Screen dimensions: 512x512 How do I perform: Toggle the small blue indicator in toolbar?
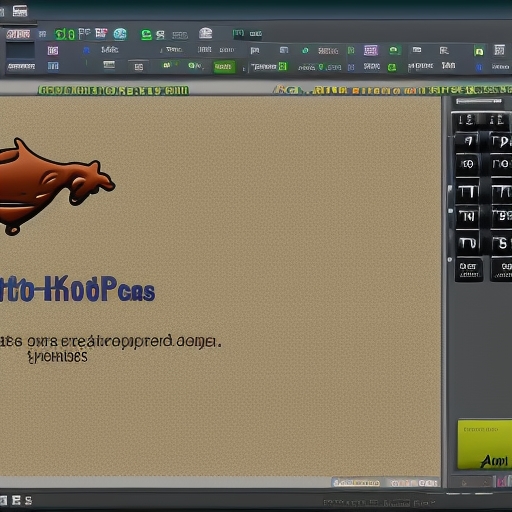[86, 50]
